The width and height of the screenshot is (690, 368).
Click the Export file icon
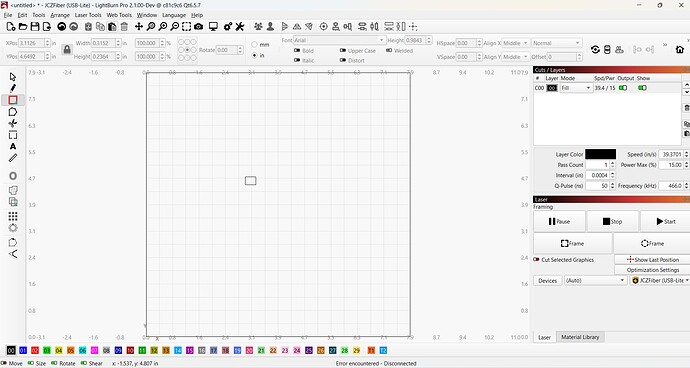click(x=47, y=27)
